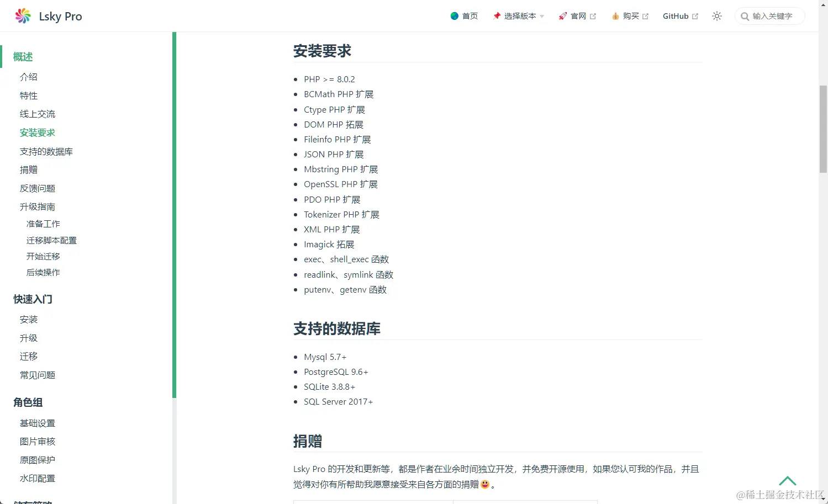This screenshot has height=504, width=828.
Task: Open 安装 under 快速入门
Action: (29, 319)
